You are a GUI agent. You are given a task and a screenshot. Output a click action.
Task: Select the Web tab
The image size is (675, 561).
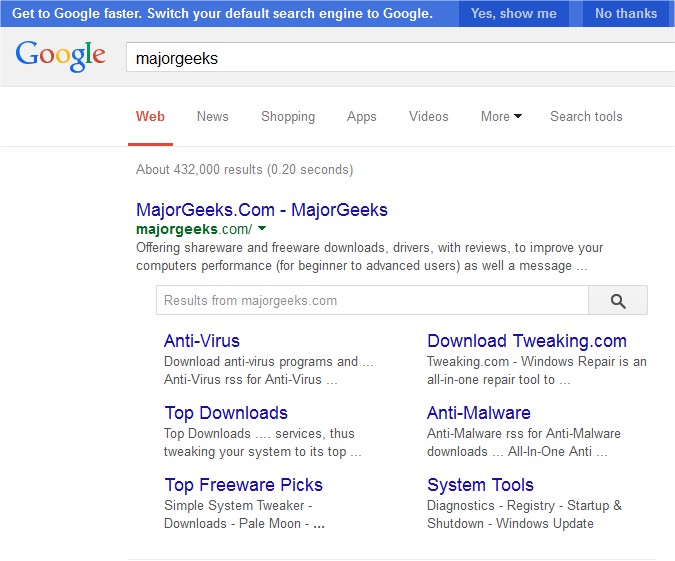click(151, 116)
